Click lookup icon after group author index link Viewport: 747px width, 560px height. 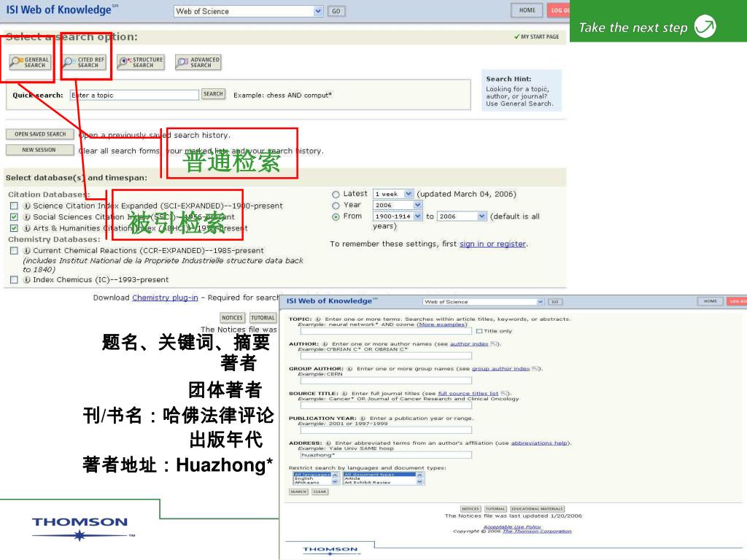click(x=535, y=368)
